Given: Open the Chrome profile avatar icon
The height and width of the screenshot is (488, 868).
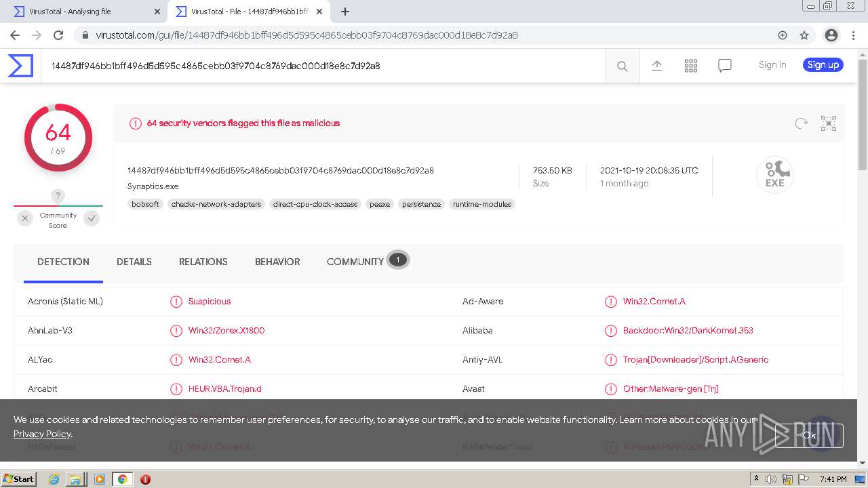Looking at the screenshot, I should [x=831, y=35].
